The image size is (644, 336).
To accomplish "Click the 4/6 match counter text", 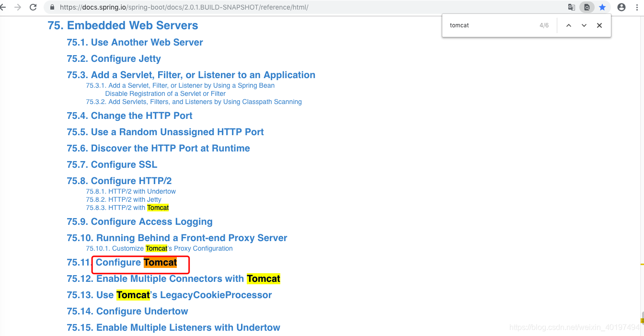I will [x=544, y=25].
